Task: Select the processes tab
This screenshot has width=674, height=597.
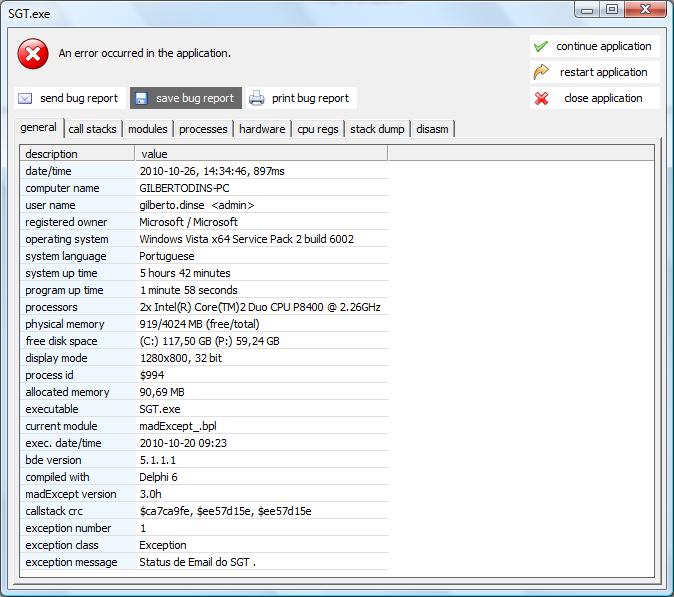Action: tap(203, 129)
